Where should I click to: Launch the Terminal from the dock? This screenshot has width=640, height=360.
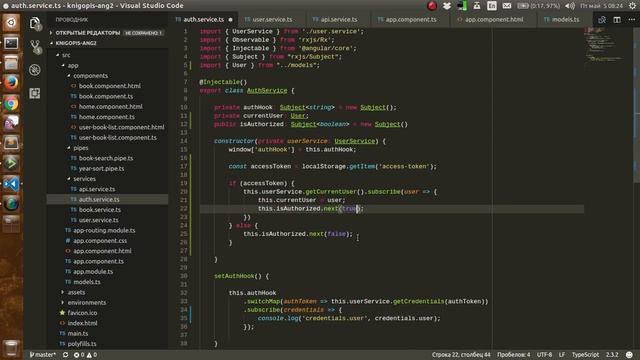pos(11,42)
